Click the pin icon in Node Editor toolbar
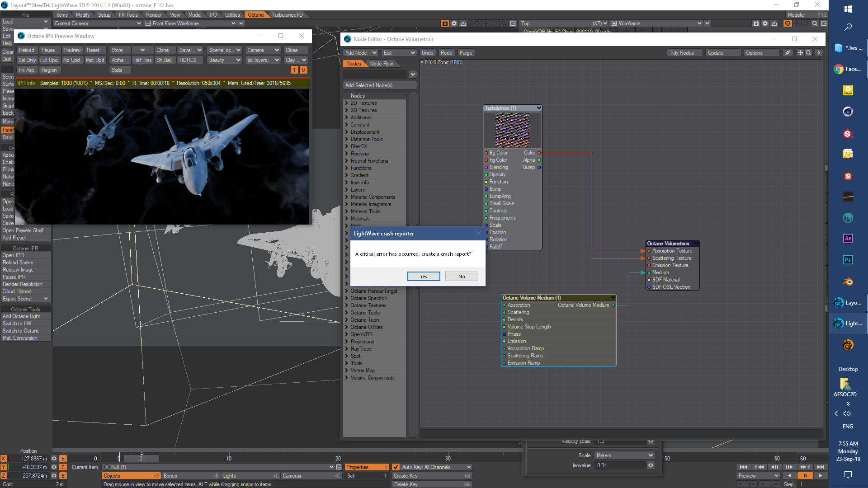868x488 pixels. click(x=788, y=53)
